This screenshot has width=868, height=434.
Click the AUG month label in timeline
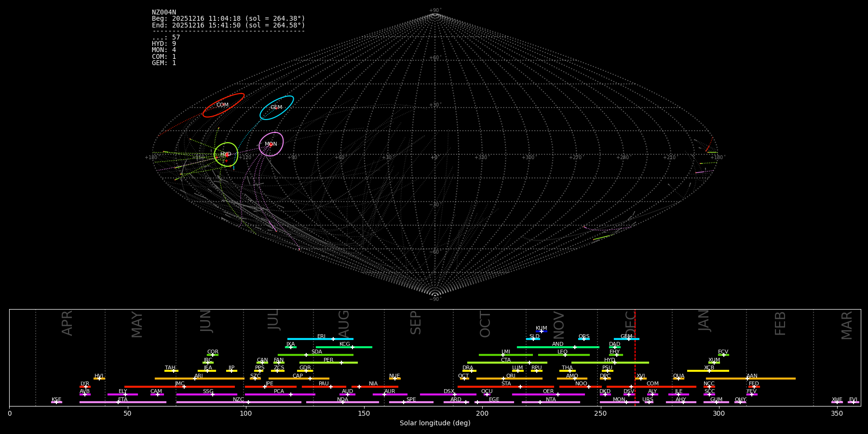[x=344, y=324]
